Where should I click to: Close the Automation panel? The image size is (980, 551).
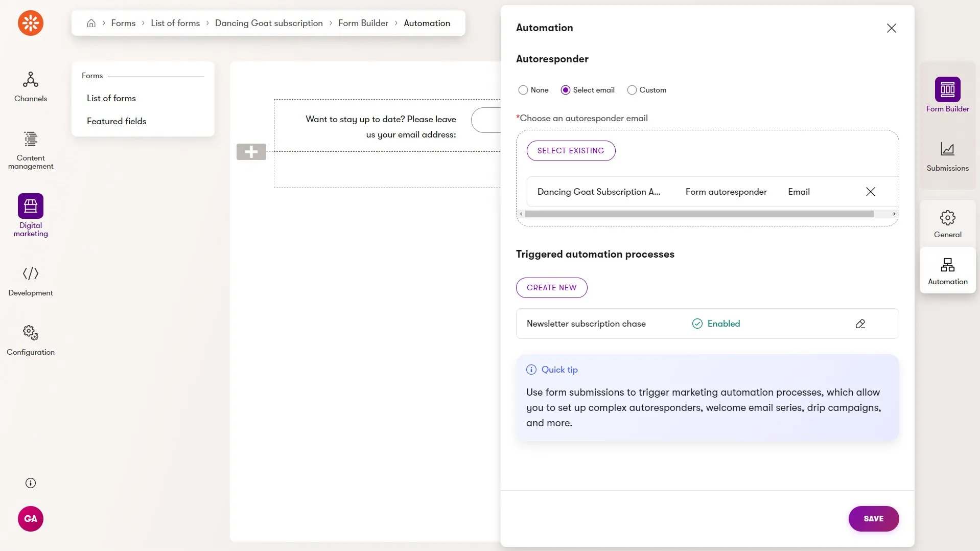click(x=891, y=28)
